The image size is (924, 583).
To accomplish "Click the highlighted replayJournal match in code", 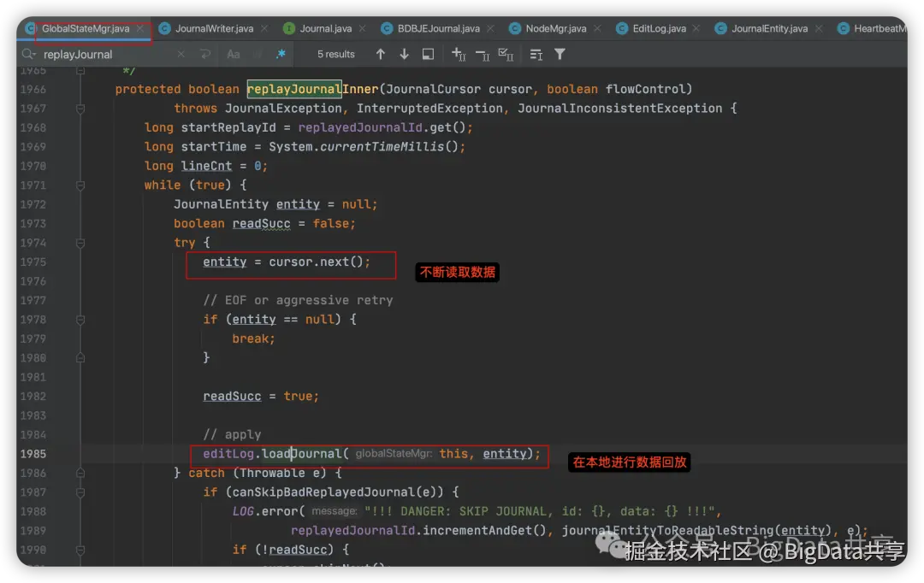I will 294,89.
